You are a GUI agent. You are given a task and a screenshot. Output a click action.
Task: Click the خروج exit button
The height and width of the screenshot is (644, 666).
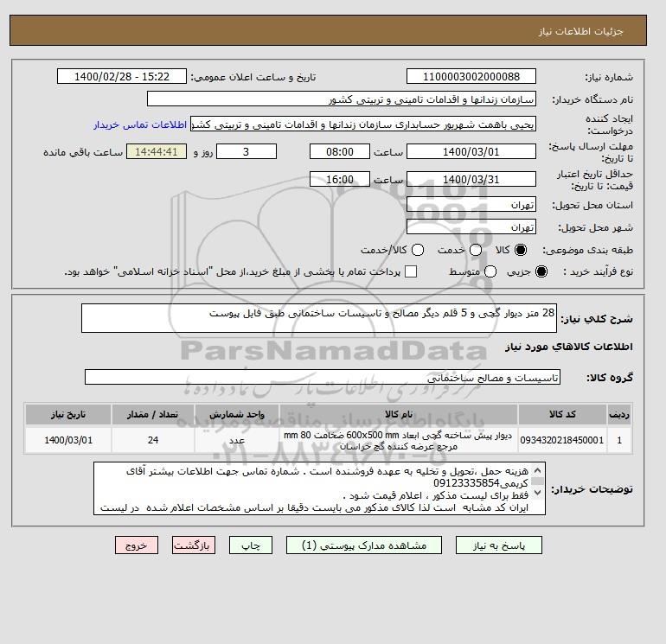tap(137, 545)
